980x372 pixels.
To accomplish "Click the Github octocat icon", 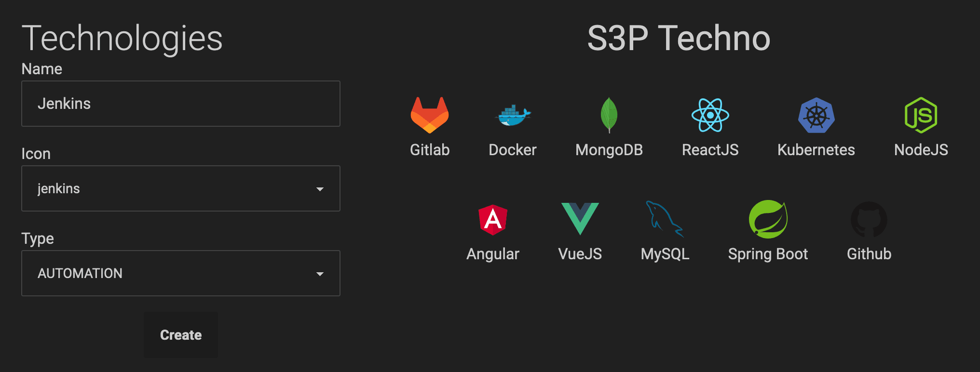I will 869,219.
